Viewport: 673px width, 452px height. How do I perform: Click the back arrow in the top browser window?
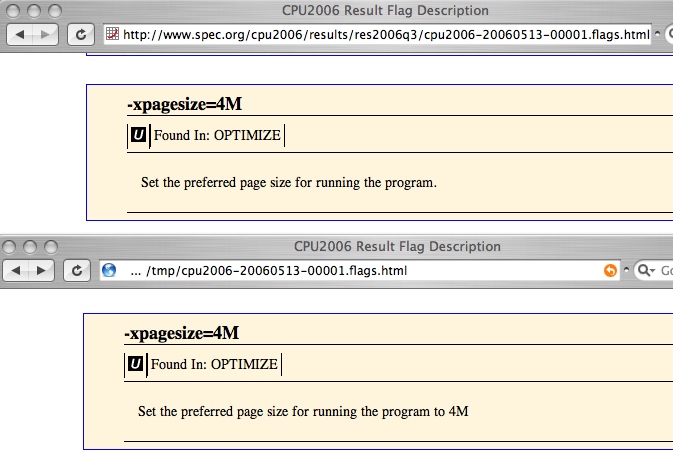[x=21, y=35]
